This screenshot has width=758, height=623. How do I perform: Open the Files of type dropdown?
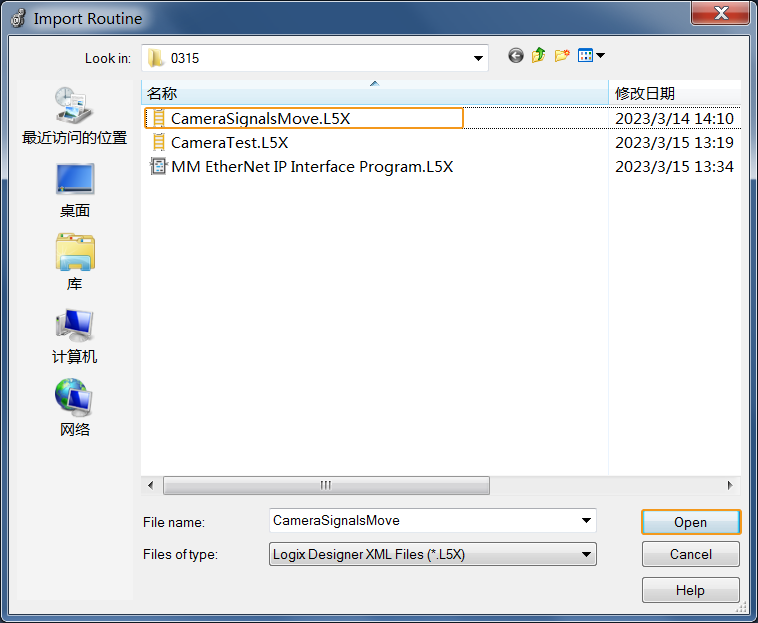(x=586, y=554)
